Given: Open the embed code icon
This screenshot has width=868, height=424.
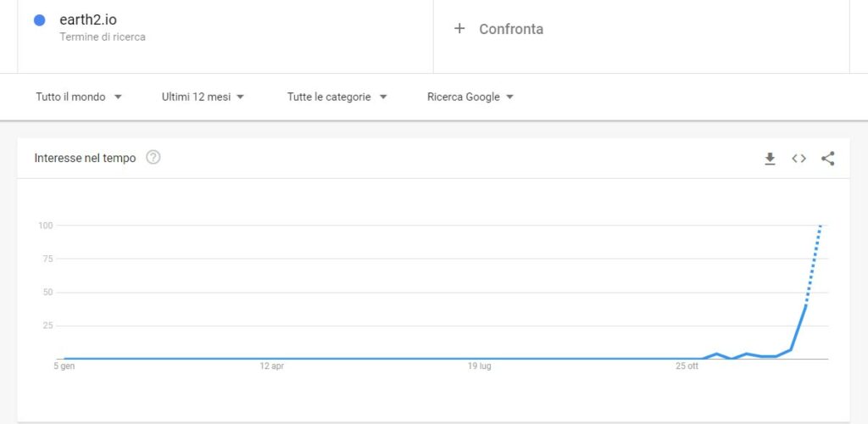Looking at the screenshot, I should [798, 159].
